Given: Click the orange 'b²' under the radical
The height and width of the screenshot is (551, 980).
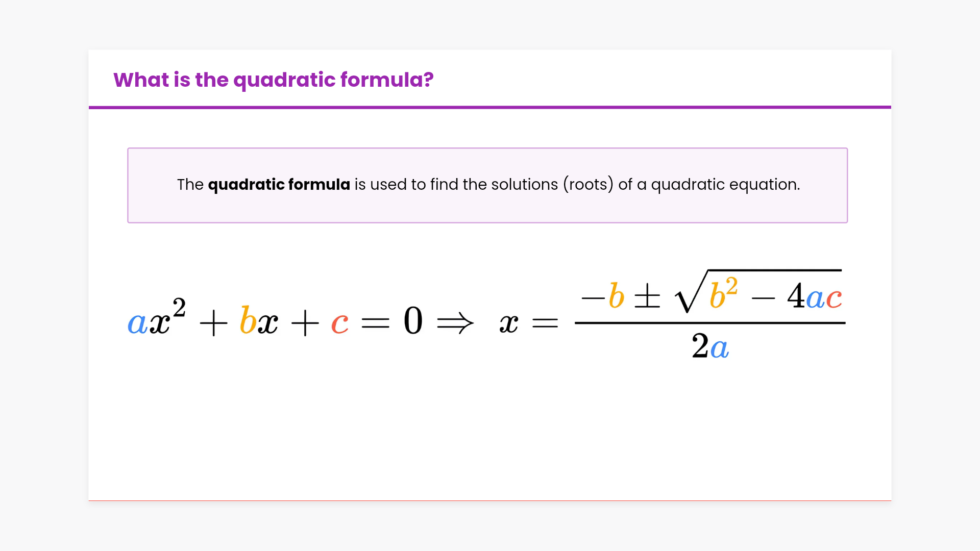Looking at the screenshot, I should click(723, 293).
